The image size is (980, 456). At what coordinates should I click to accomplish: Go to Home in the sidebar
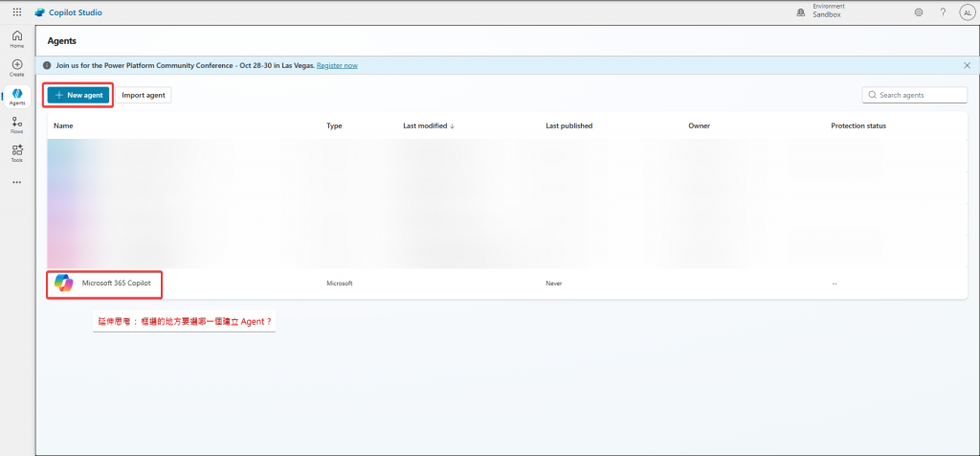tap(17, 39)
